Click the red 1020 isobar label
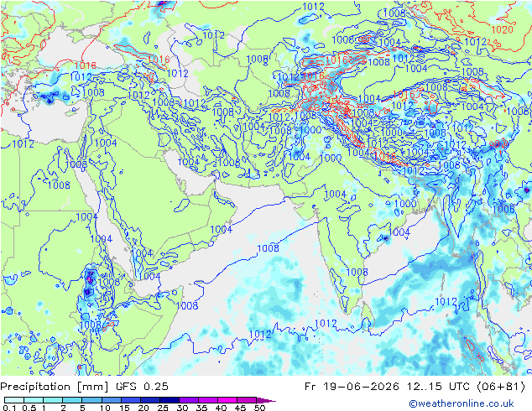This screenshot has height=411, width=532. point(502,30)
